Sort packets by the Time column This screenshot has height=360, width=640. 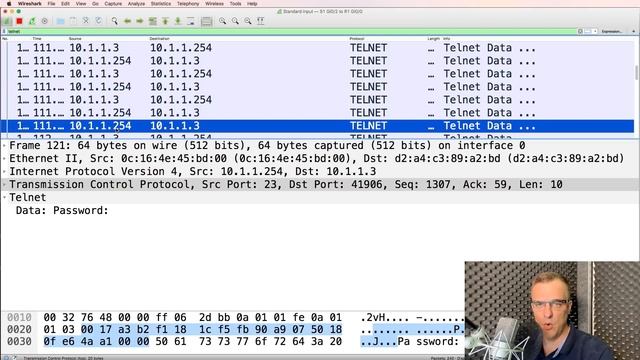coord(37,39)
